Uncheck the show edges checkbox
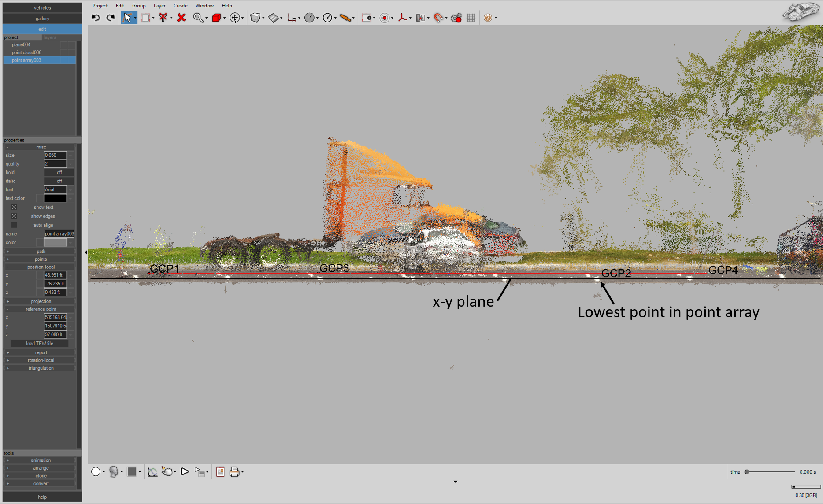823x504 pixels. [15, 216]
